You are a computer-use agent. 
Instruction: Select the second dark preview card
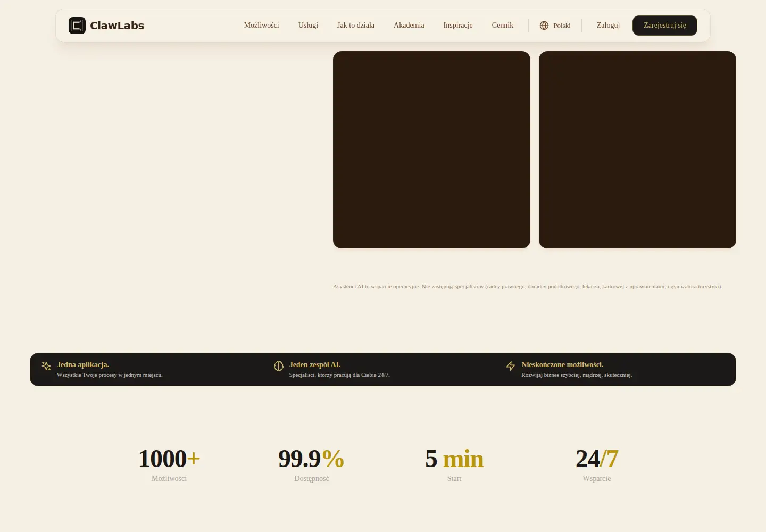(637, 149)
